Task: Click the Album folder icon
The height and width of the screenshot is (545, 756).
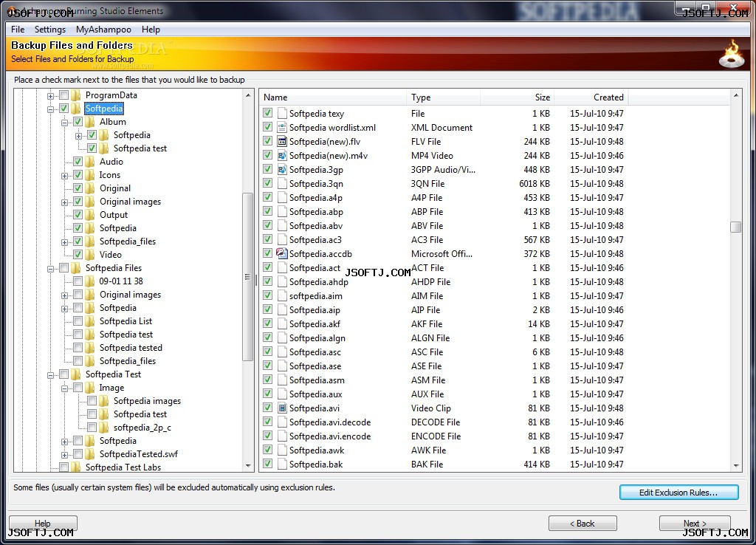Action: (90, 122)
